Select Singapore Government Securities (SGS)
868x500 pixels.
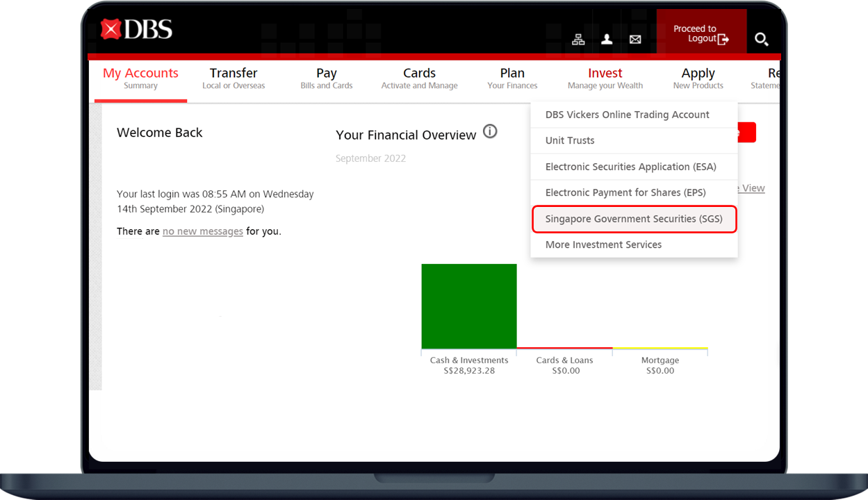pos(634,219)
